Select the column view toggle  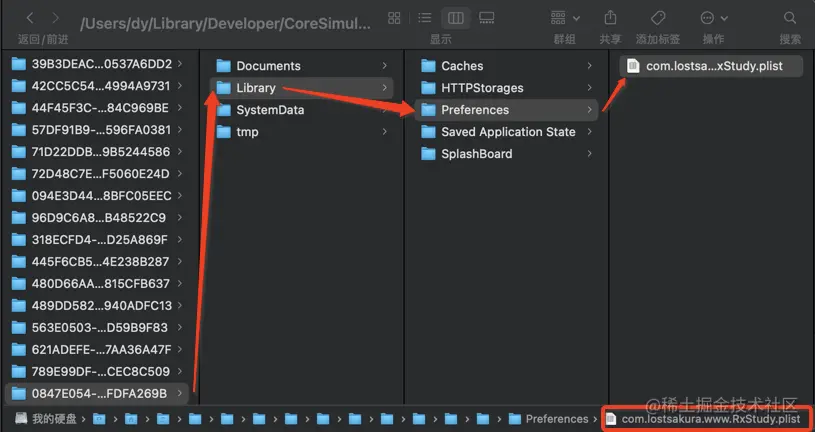pyautogui.click(x=455, y=18)
